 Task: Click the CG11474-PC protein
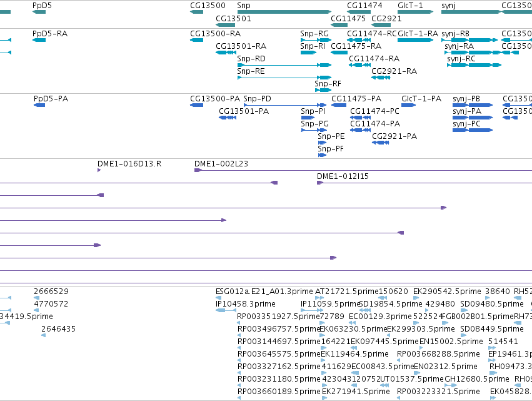tap(360, 118)
